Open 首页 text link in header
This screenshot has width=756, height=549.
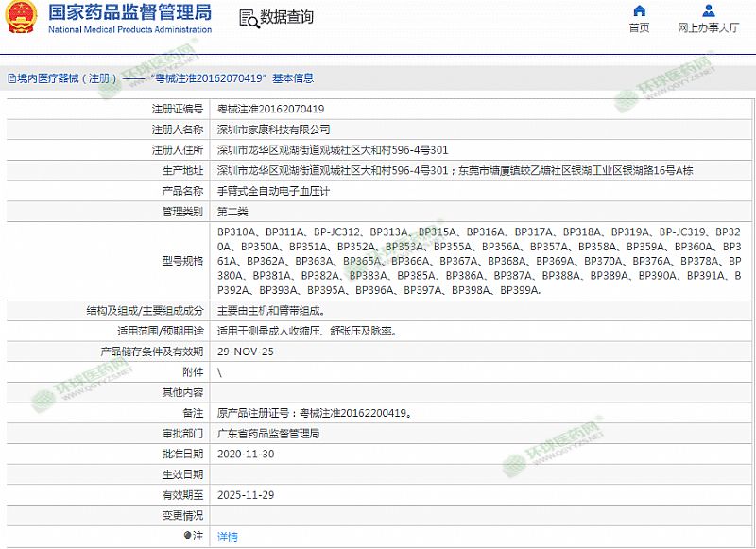(x=640, y=28)
